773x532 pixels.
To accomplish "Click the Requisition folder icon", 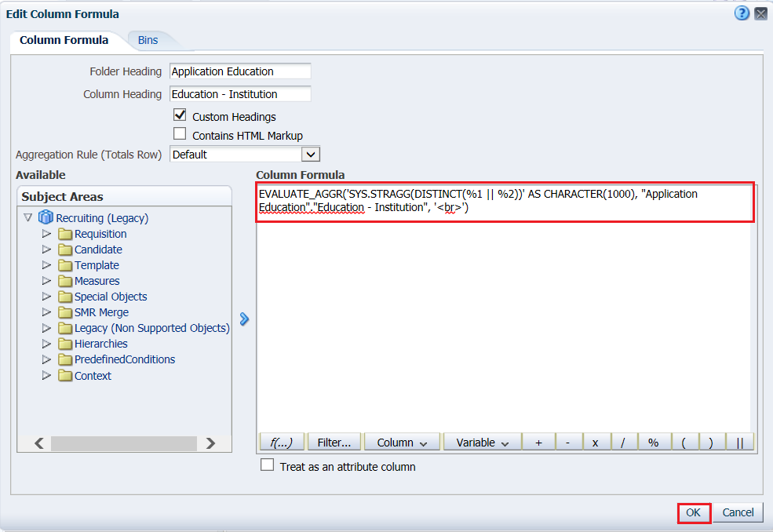I will click(65, 234).
